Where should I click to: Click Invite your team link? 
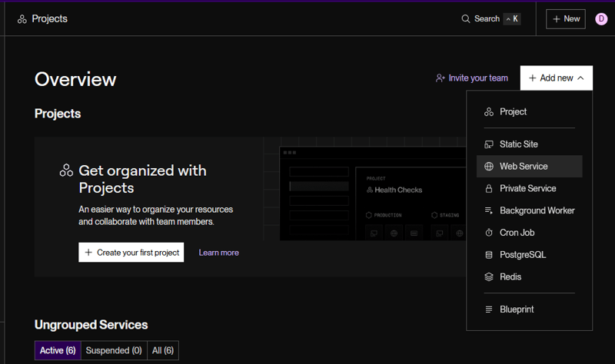point(472,78)
